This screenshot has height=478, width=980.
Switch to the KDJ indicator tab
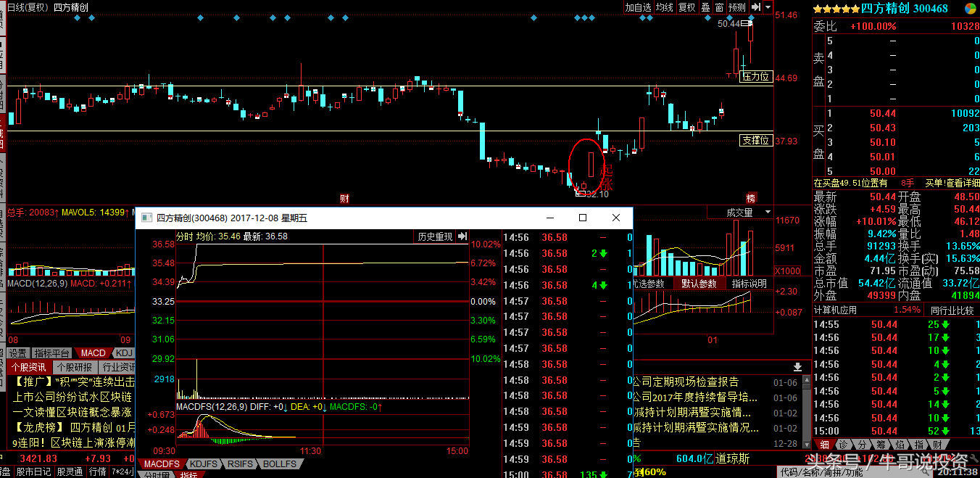point(125,353)
